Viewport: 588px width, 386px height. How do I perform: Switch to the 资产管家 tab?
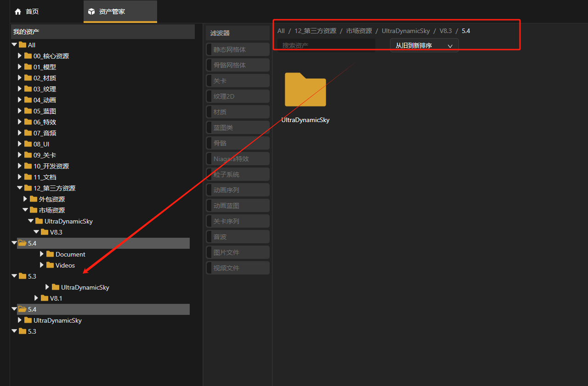pyautogui.click(x=120, y=11)
